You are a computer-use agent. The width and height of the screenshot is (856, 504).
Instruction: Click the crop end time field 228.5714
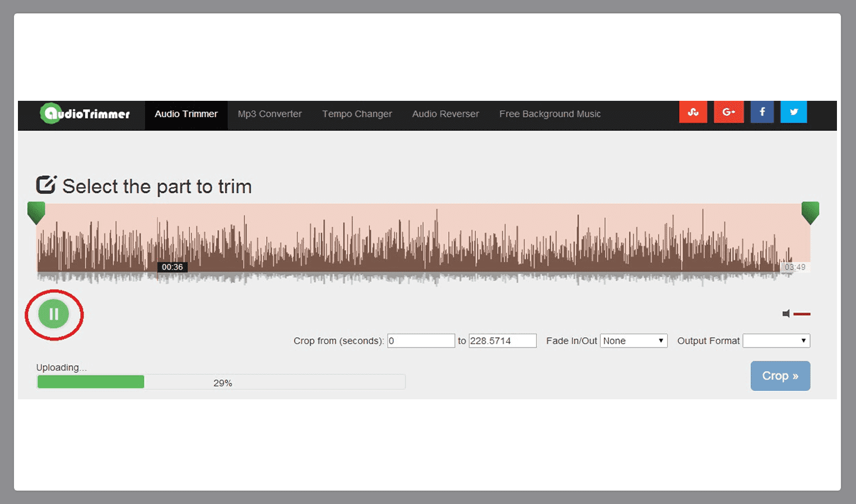point(502,340)
